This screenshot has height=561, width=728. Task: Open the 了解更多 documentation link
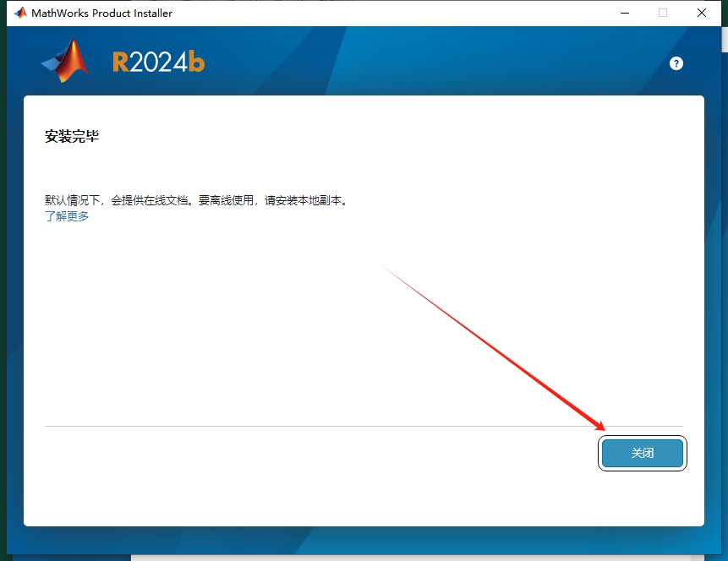[66, 215]
